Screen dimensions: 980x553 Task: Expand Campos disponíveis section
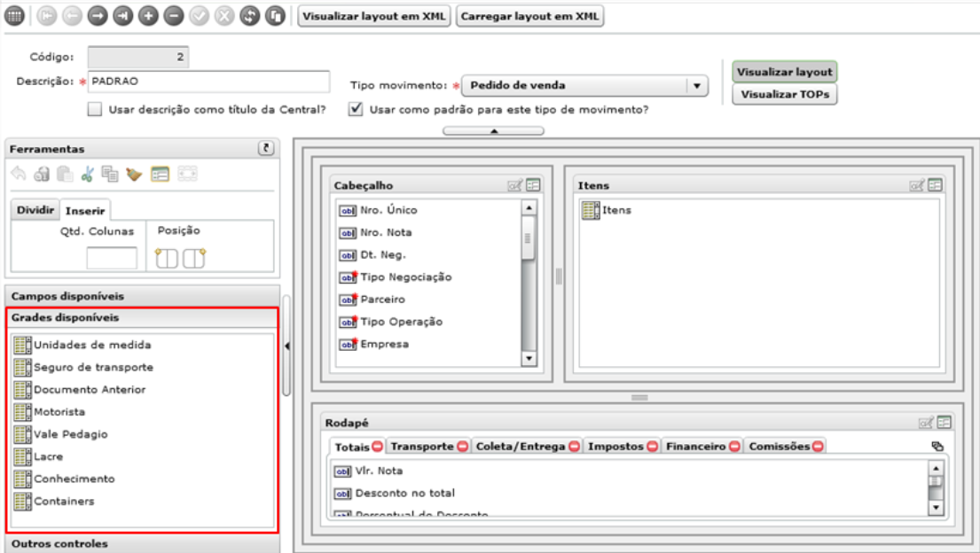click(x=143, y=296)
